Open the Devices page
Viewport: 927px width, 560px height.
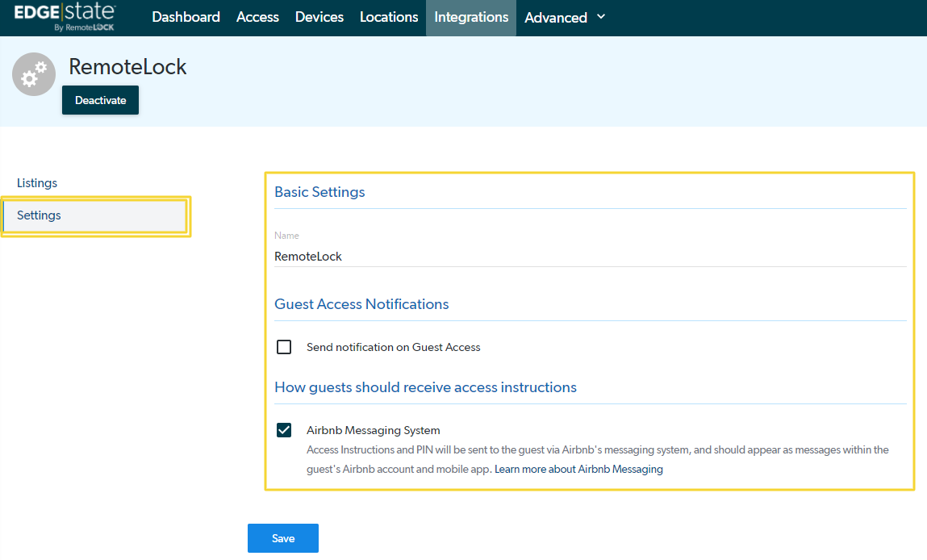[x=319, y=17]
